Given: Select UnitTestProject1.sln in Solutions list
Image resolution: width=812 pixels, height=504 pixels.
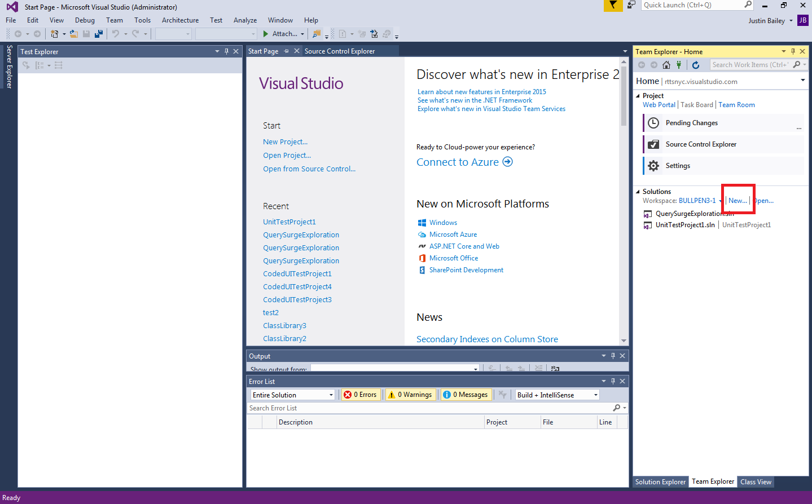Looking at the screenshot, I should pos(685,225).
